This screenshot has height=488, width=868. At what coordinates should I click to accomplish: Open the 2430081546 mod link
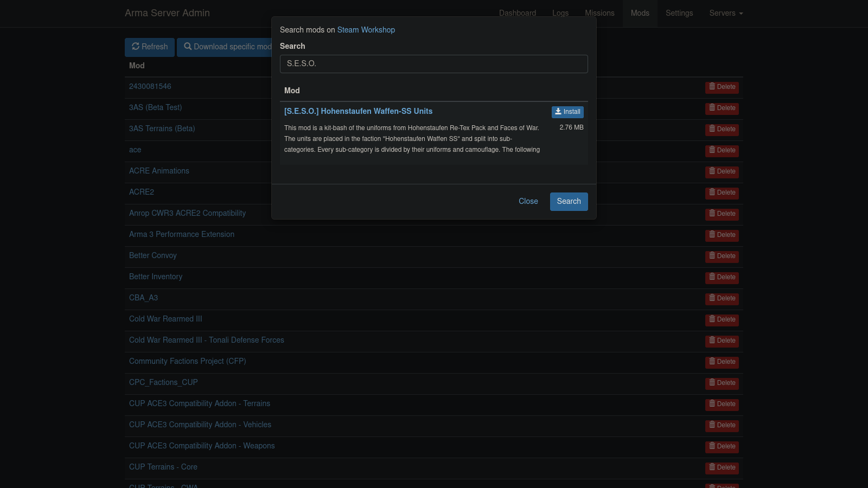pos(150,86)
